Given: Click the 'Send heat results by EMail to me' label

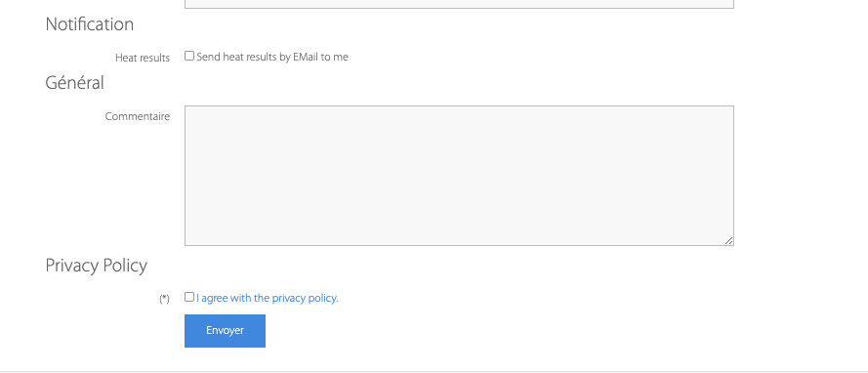Looking at the screenshot, I should click(272, 57).
